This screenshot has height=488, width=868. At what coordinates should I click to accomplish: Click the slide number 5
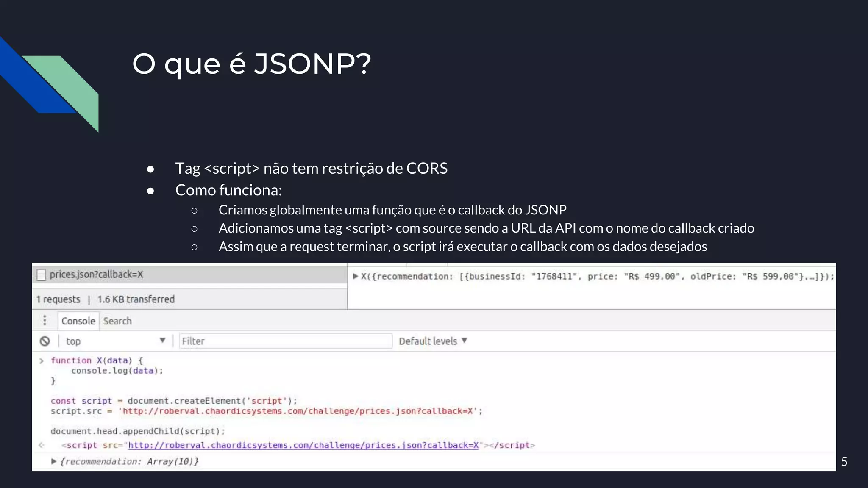click(844, 462)
